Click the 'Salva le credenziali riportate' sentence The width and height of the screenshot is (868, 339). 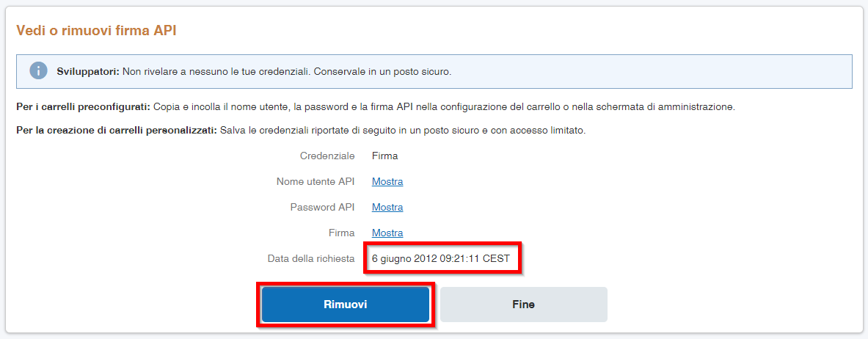pos(402,131)
